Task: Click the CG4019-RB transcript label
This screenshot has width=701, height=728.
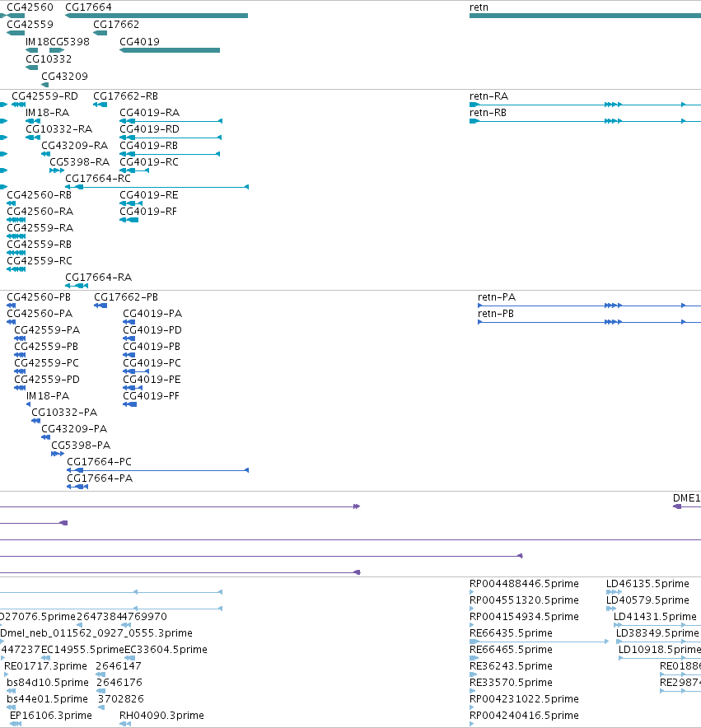Action: click(148, 146)
